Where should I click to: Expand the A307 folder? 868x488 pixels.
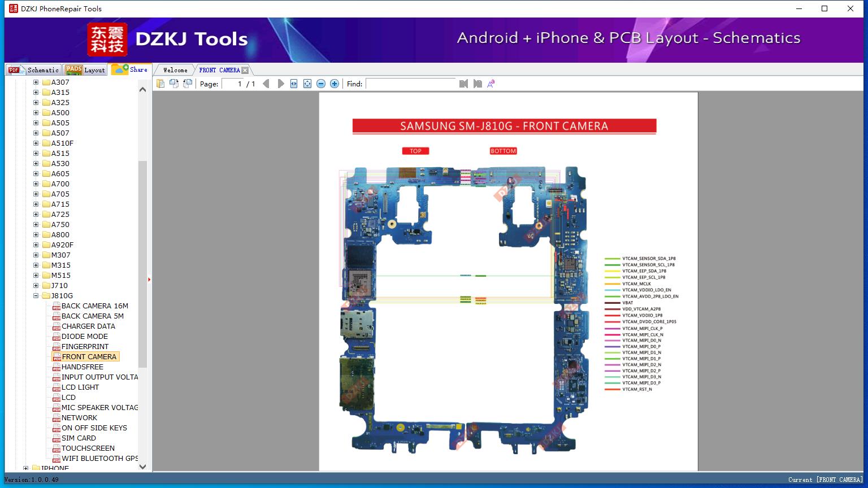36,82
